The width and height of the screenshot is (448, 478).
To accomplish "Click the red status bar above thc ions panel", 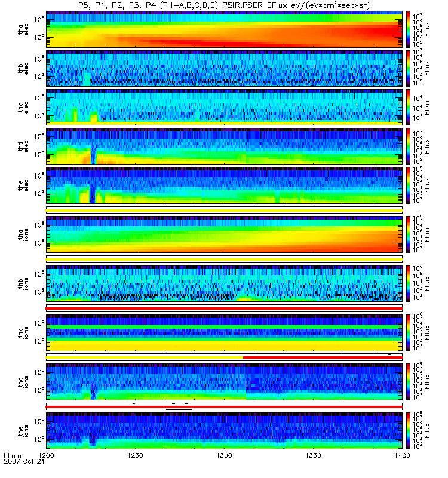I will click(x=224, y=308).
